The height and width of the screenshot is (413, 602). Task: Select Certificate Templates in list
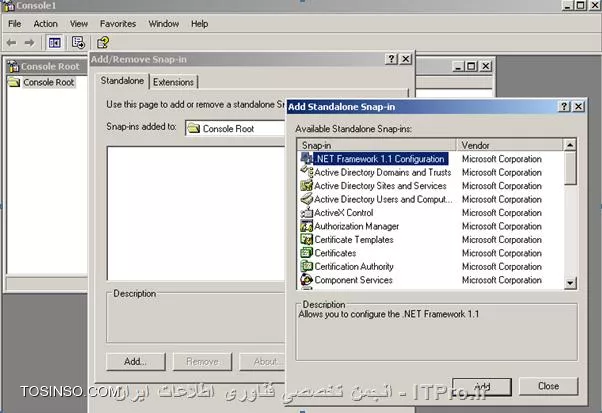[430, 240]
